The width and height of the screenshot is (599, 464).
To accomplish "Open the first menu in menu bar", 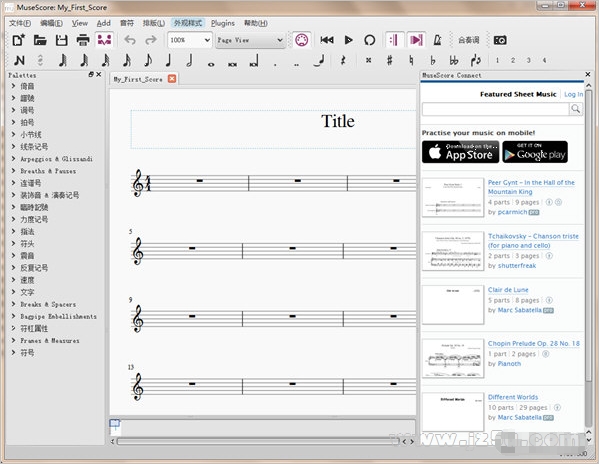I will [x=20, y=23].
